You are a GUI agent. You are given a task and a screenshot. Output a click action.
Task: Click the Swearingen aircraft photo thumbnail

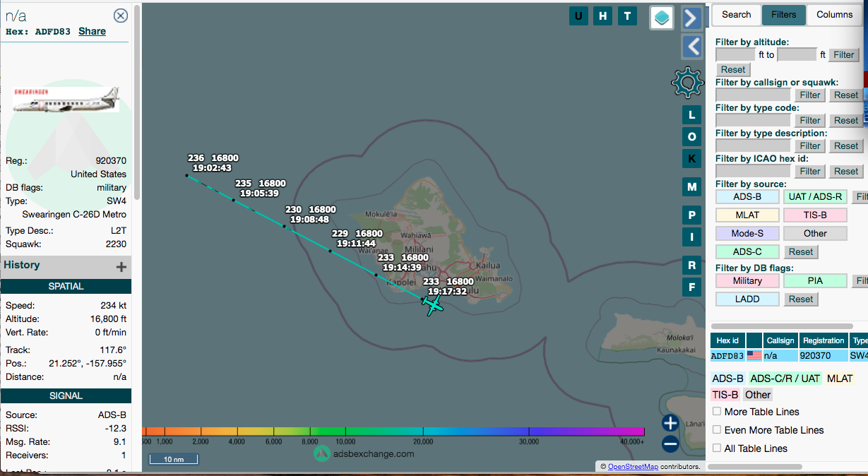pos(66,99)
